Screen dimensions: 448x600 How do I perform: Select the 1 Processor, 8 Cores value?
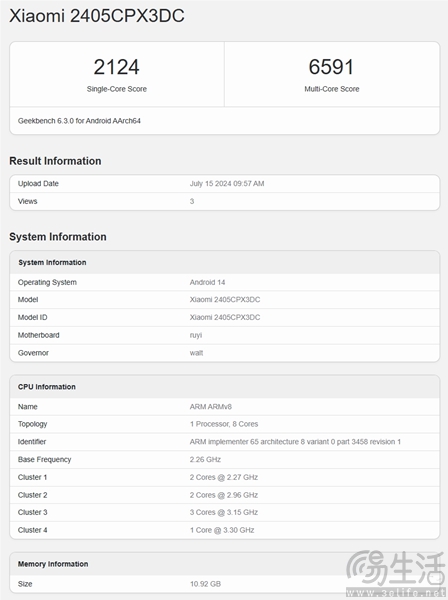click(x=224, y=424)
